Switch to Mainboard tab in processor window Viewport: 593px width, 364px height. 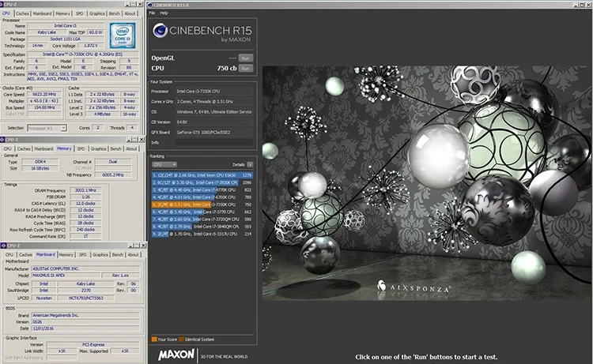click(x=43, y=13)
